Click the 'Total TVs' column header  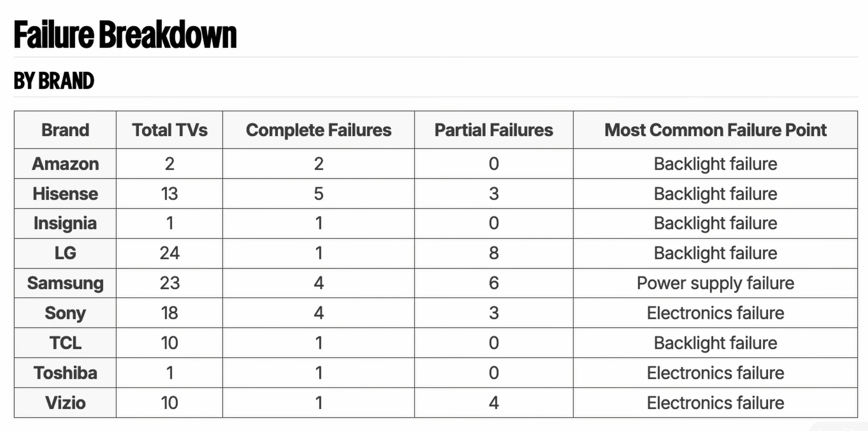click(x=170, y=130)
